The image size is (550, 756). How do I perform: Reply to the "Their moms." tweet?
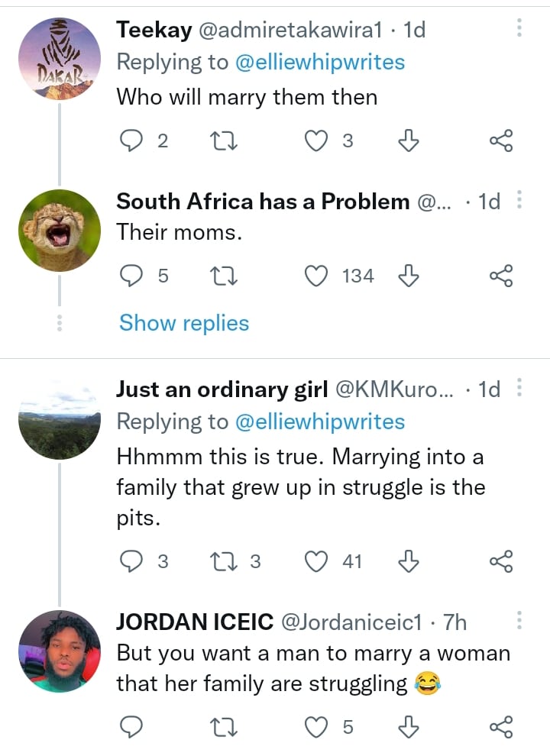(132, 276)
